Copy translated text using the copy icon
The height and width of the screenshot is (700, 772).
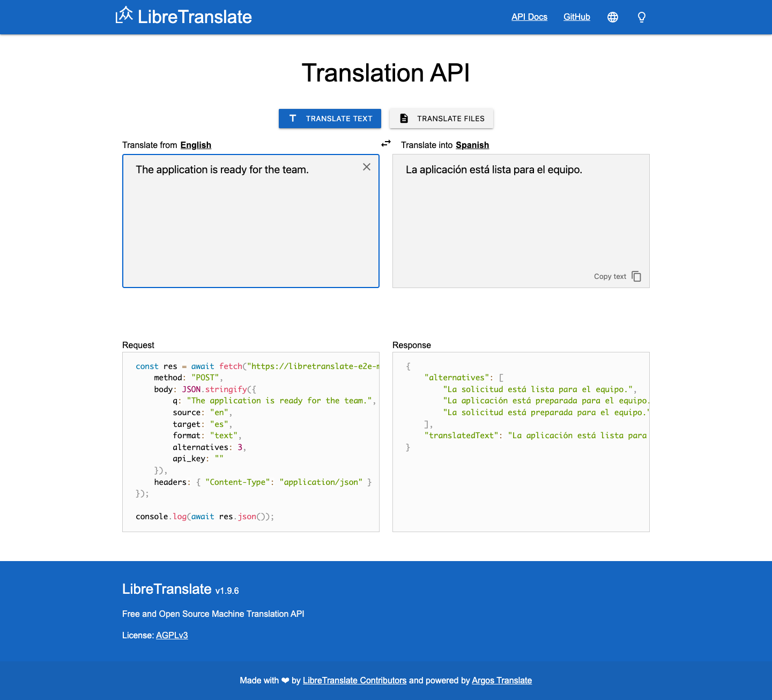(x=636, y=276)
